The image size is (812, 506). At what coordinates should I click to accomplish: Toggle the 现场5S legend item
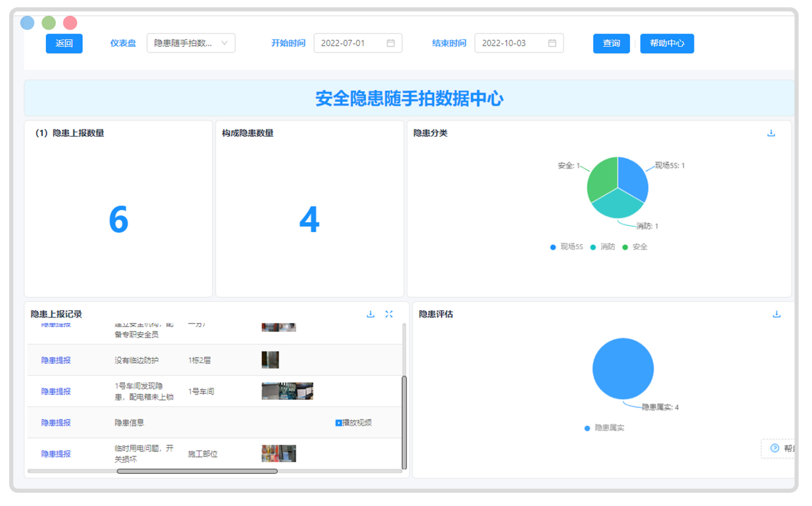[563, 246]
